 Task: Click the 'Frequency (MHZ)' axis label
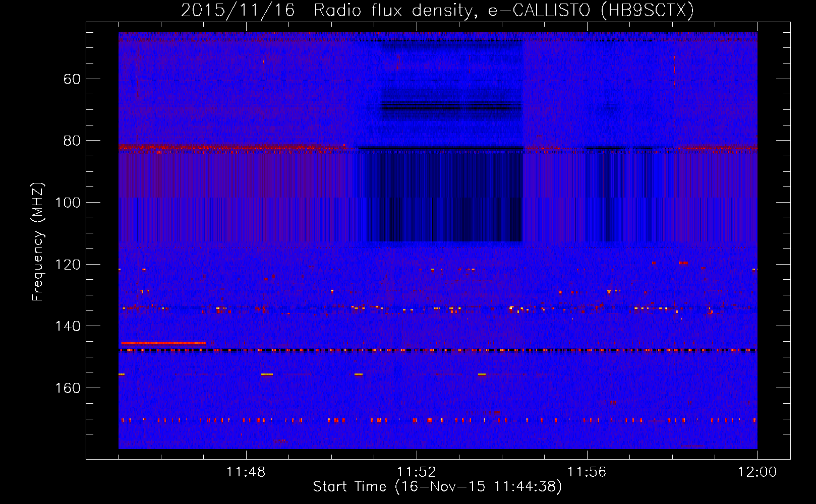[x=38, y=241]
